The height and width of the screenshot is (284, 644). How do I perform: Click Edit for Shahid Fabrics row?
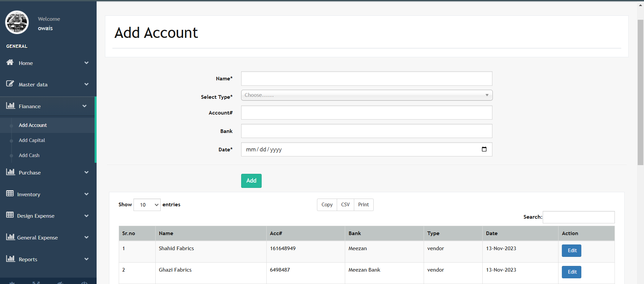[571, 251]
